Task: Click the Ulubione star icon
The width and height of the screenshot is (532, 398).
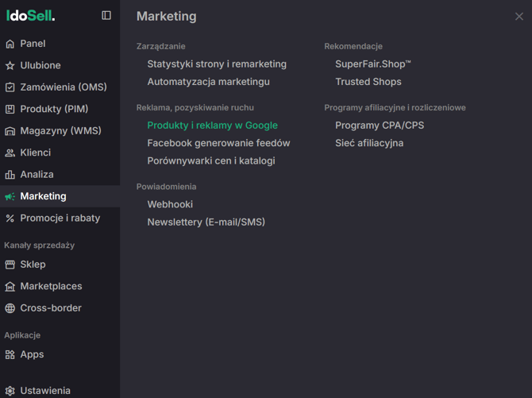Action: [10, 66]
